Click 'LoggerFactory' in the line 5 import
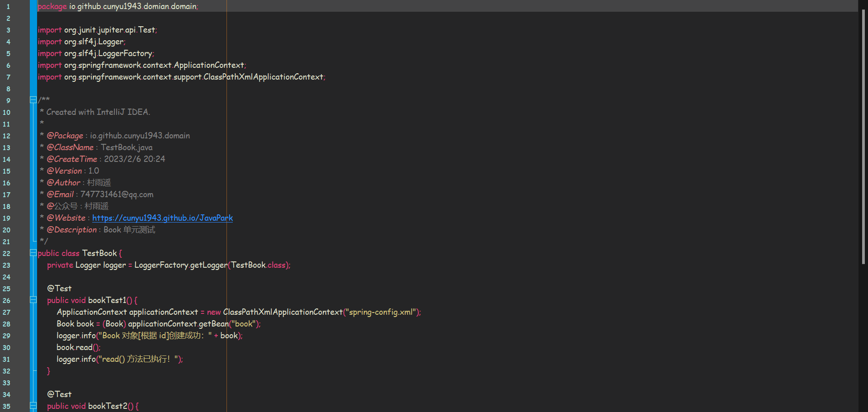 point(125,53)
